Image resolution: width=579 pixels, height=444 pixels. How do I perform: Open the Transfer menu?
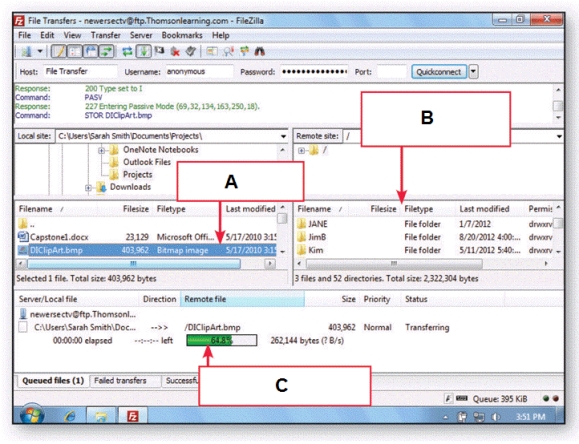pyautogui.click(x=106, y=35)
